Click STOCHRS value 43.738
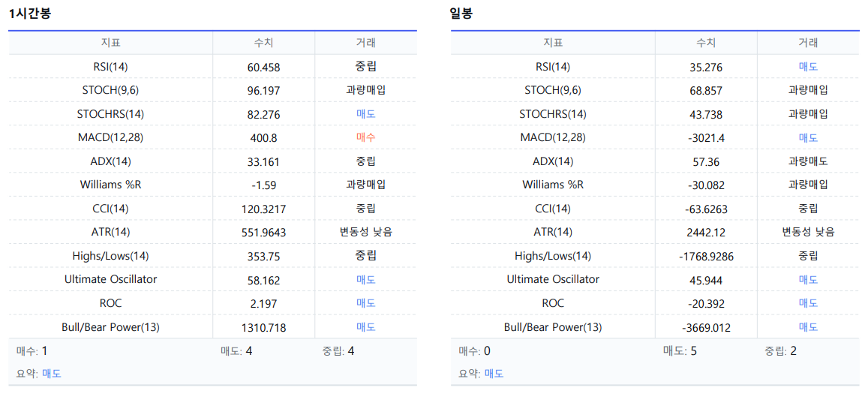Image resolution: width=868 pixels, height=394 pixels. [706, 115]
